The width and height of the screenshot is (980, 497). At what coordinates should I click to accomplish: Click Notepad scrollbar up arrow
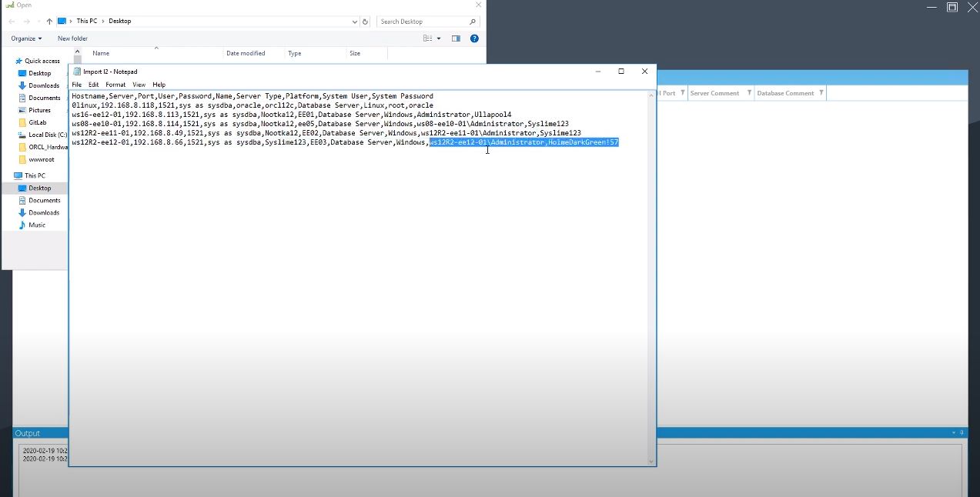point(651,95)
